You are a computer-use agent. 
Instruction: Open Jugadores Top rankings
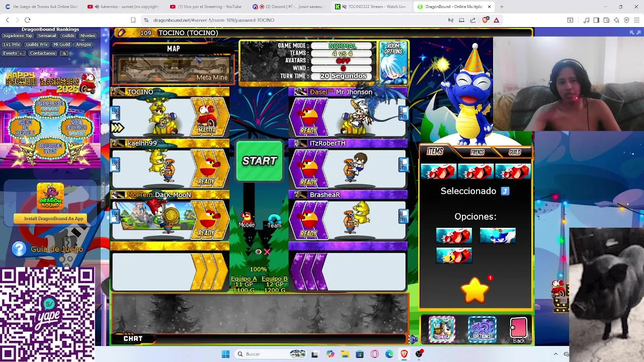point(17,36)
